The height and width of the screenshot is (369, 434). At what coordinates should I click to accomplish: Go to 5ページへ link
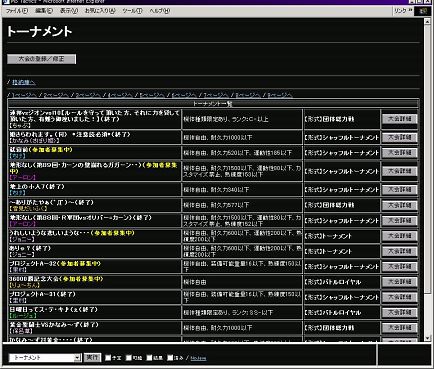tap(152, 95)
